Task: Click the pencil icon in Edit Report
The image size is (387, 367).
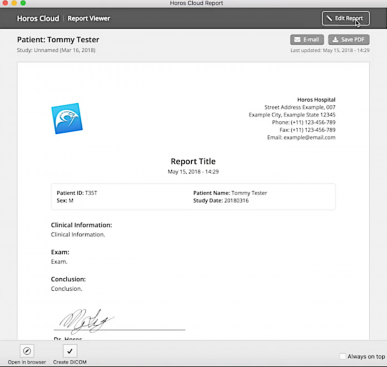Action: 329,18
